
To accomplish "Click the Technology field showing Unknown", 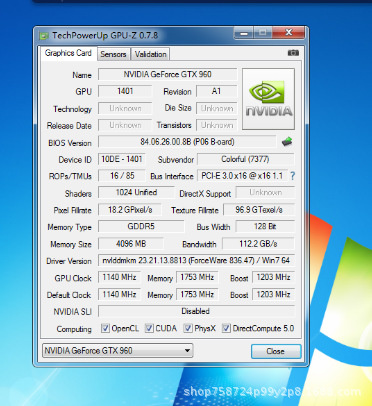I will [x=125, y=108].
